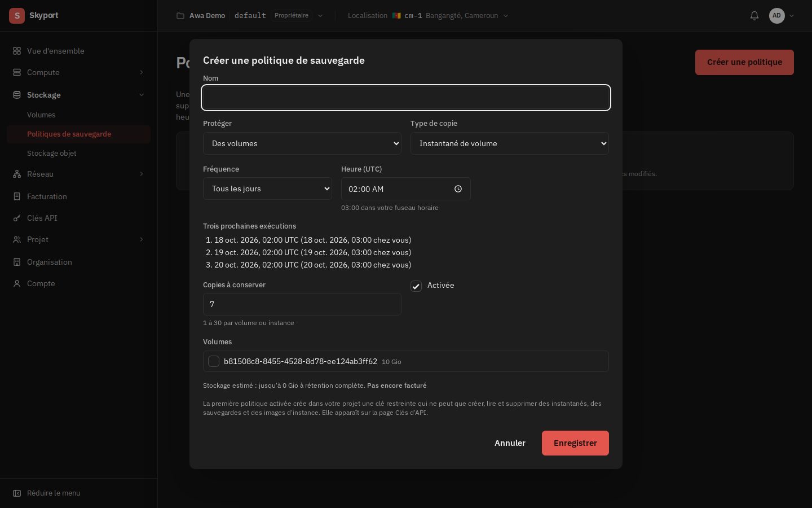This screenshot has width=812, height=508.
Task: Focus the Nom text field
Action: tap(406, 98)
